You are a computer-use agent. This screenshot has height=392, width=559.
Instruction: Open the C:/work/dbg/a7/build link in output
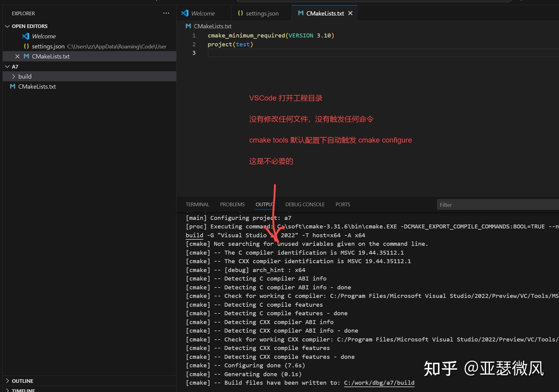pos(379,383)
